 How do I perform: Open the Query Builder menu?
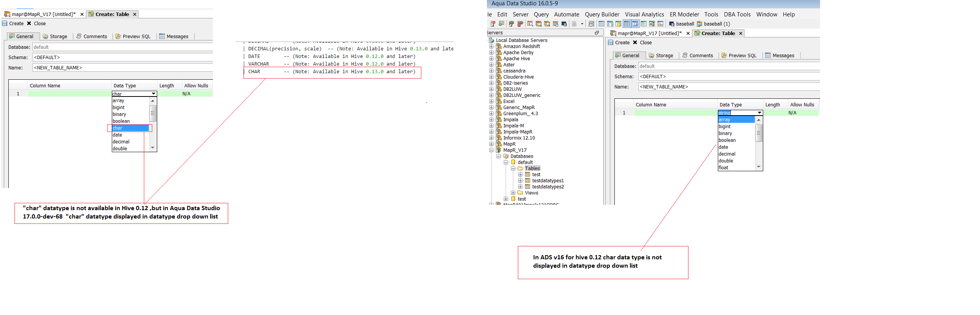click(602, 14)
